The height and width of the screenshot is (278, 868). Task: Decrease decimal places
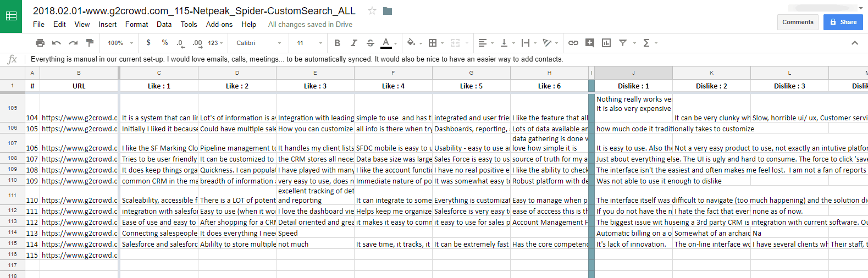180,43
